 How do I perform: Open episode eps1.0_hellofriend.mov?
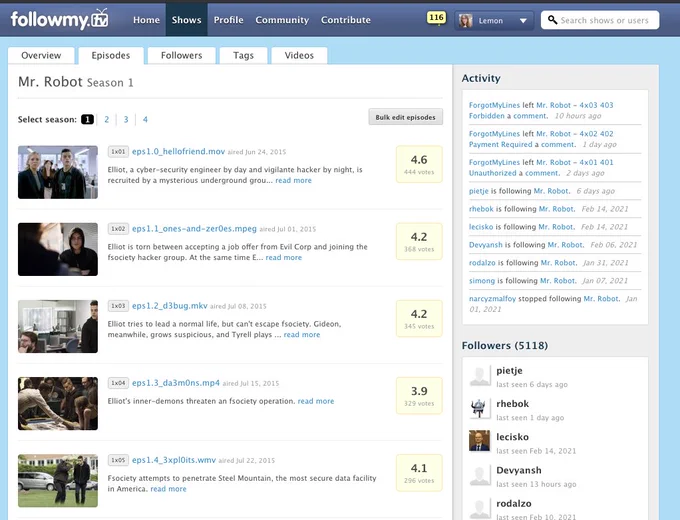[178, 151]
